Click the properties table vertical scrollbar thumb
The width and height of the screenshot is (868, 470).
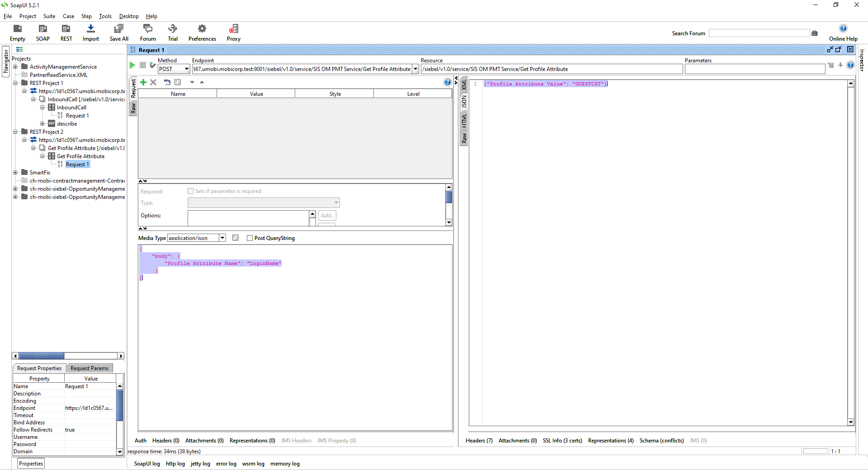pos(120,405)
